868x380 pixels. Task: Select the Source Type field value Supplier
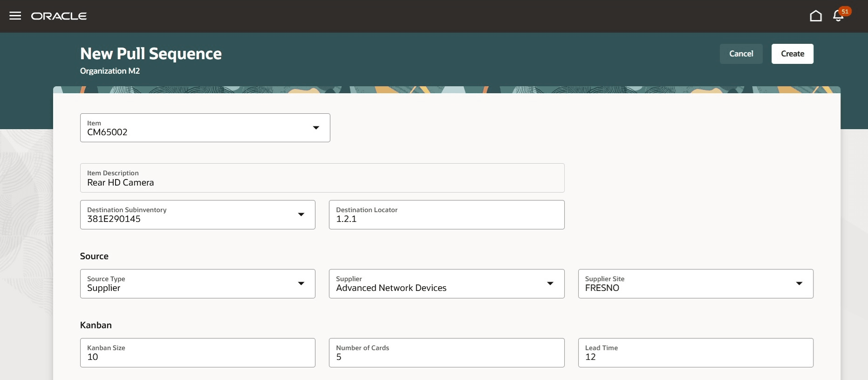pyautogui.click(x=198, y=283)
